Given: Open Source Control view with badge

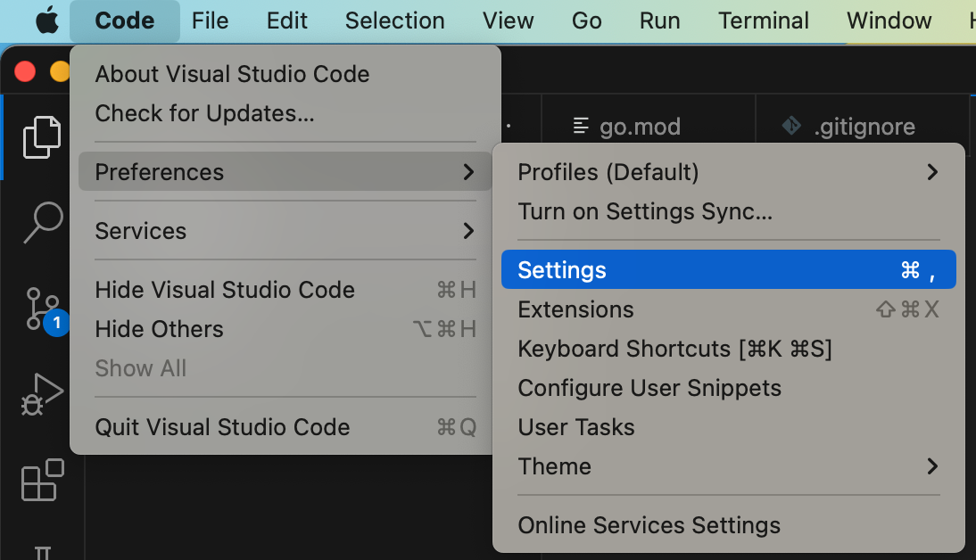Looking at the screenshot, I should [42, 308].
